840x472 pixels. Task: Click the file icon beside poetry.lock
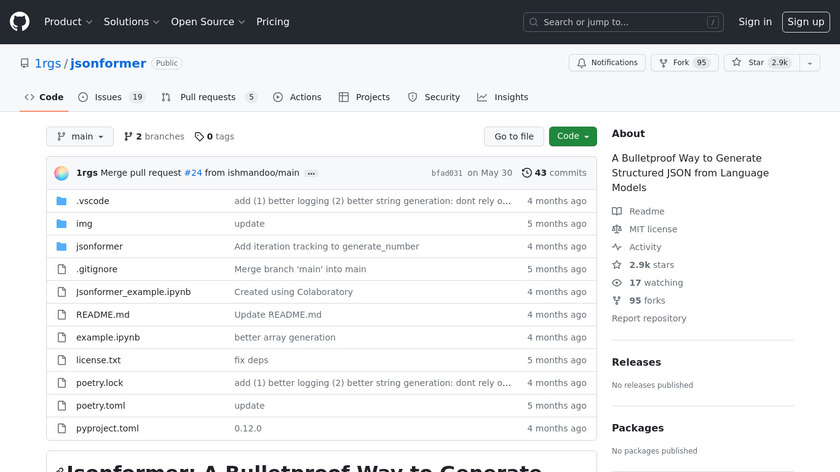[62, 383]
